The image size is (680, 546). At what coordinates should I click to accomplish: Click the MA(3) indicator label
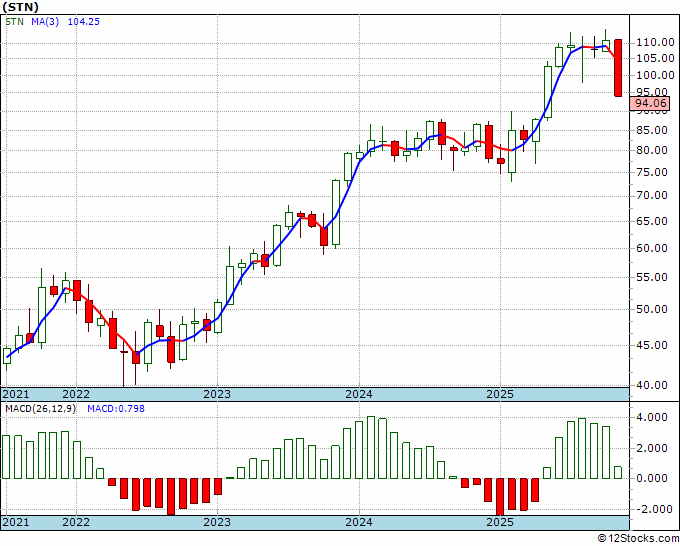45,21
